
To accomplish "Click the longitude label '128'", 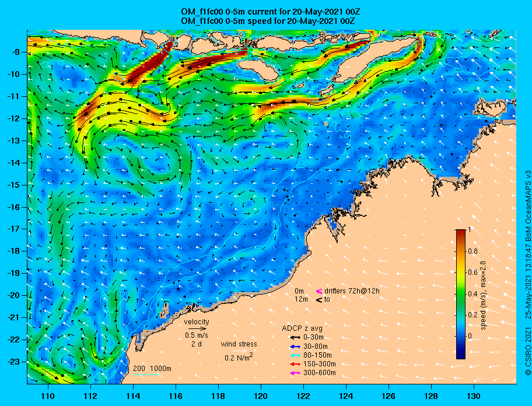I will coord(431,396).
